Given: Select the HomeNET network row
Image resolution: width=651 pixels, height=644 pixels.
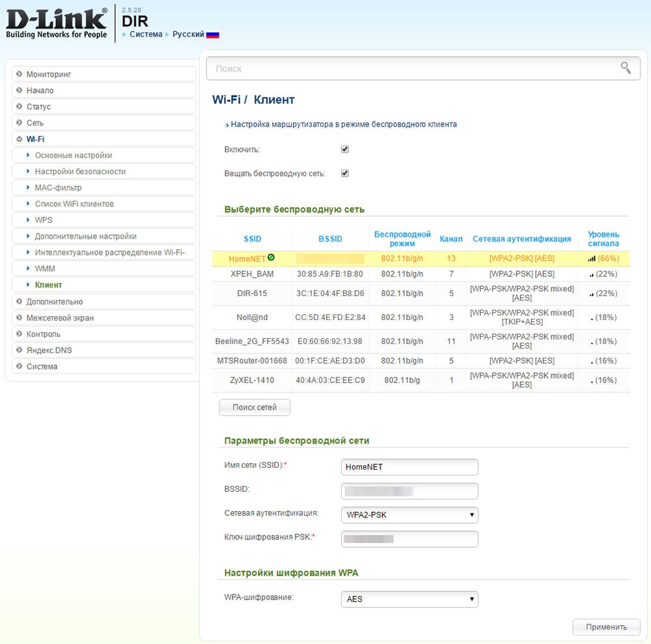Looking at the screenshot, I should tap(421, 258).
